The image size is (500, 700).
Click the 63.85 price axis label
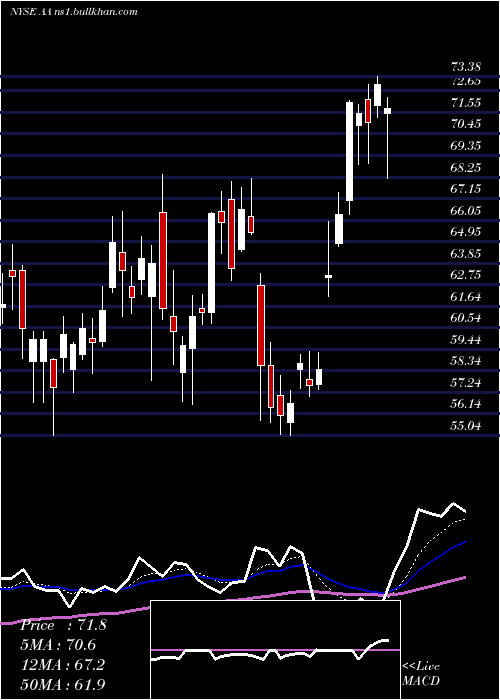[x=466, y=254]
